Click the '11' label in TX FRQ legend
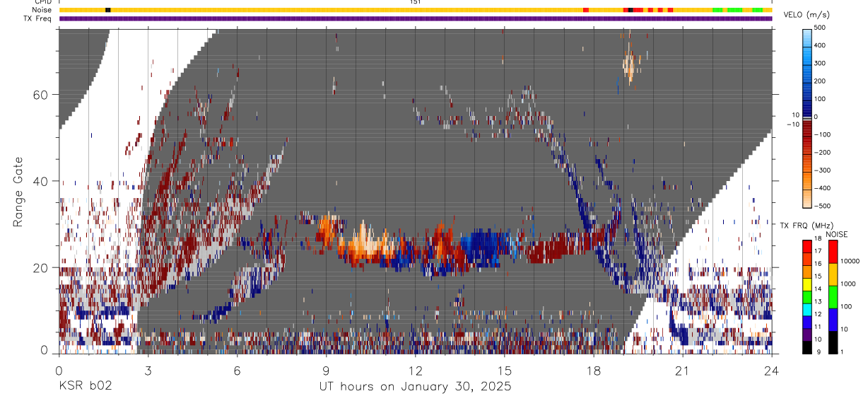The height and width of the screenshot is (401, 868). (x=819, y=327)
